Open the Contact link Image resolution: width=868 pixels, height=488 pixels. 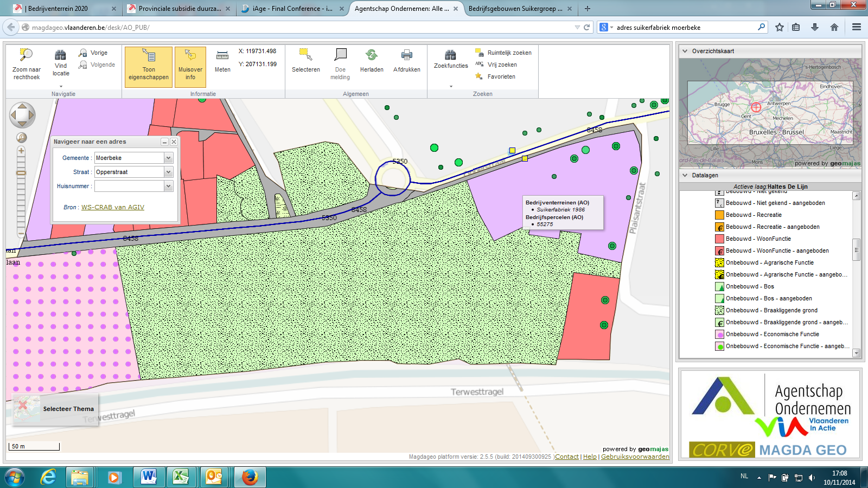click(567, 457)
